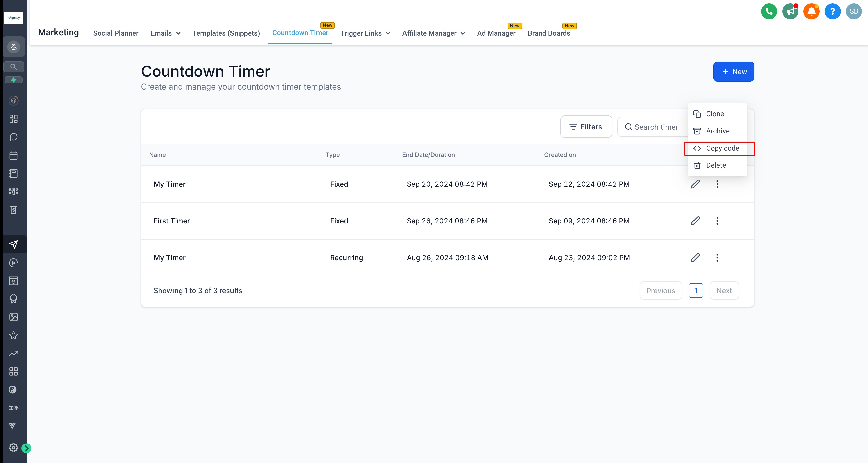Edit First Timer with pencil icon
Image resolution: width=868 pixels, height=463 pixels.
click(695, 221)
